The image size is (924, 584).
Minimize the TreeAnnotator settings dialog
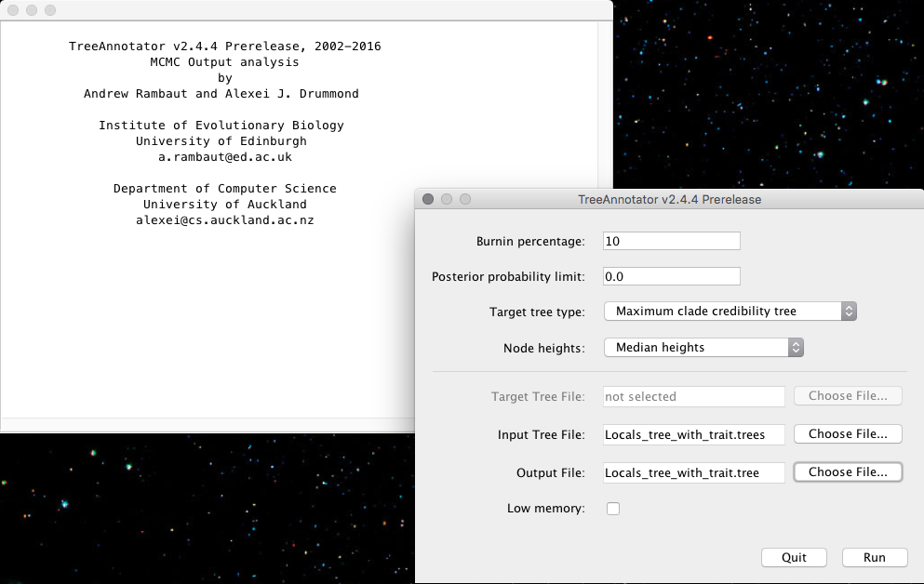[447, 199]
